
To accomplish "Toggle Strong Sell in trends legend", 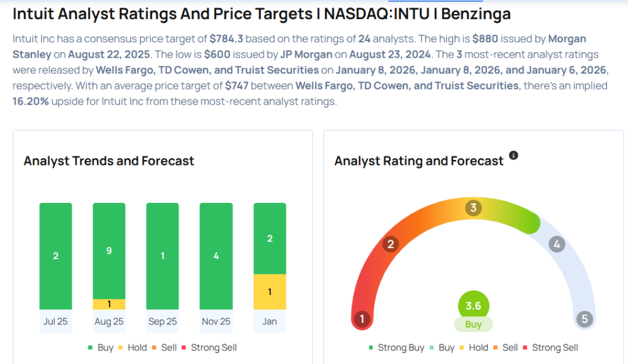I will 209,347.
